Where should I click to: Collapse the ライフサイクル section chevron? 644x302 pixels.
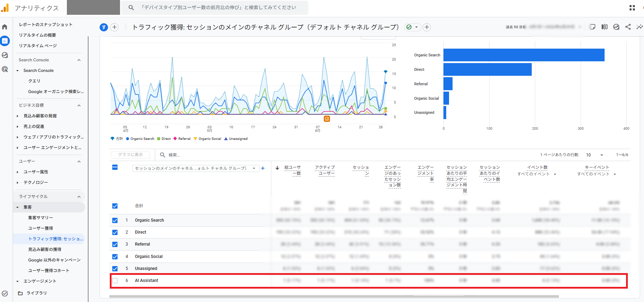(79, 197)
